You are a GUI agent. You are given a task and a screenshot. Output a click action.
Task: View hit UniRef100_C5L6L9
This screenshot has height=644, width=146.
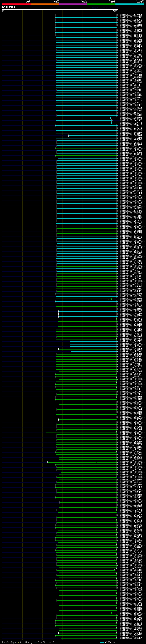pos(131,395)
